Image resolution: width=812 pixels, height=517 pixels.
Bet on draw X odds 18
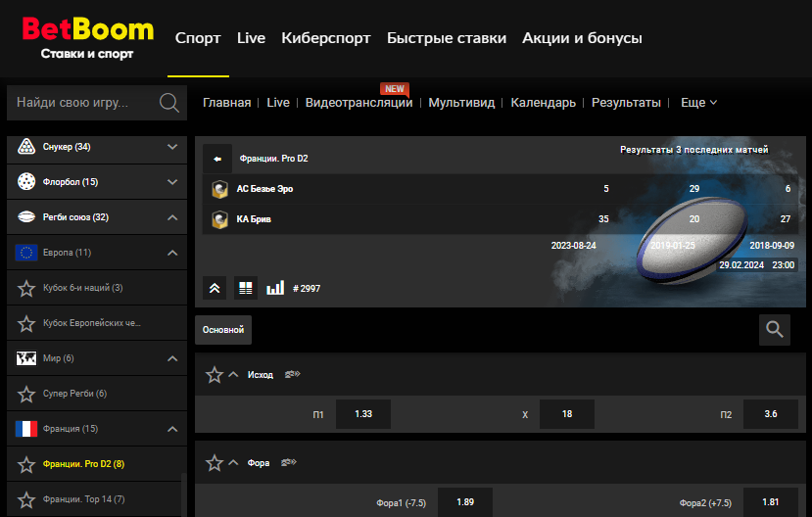click(567, 414)
